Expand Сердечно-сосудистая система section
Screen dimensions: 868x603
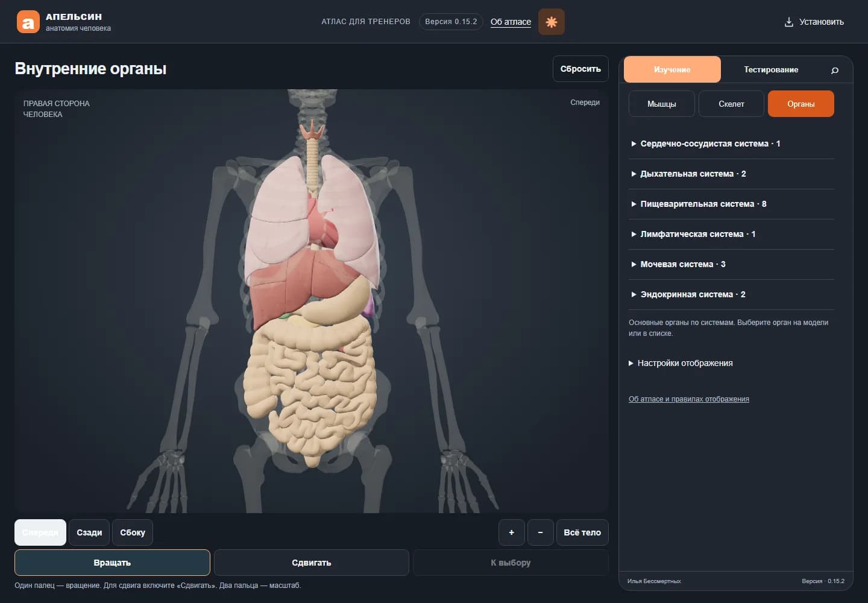[x=731, y=144]
